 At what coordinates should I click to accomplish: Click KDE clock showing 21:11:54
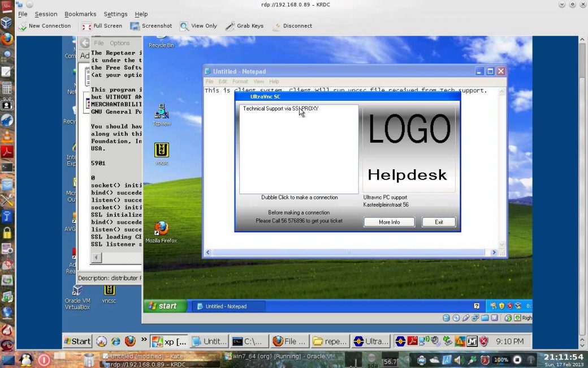click(564, 357)
